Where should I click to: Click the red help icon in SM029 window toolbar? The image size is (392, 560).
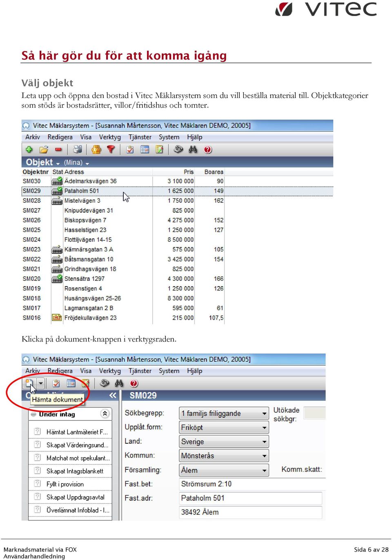[134, 384]
